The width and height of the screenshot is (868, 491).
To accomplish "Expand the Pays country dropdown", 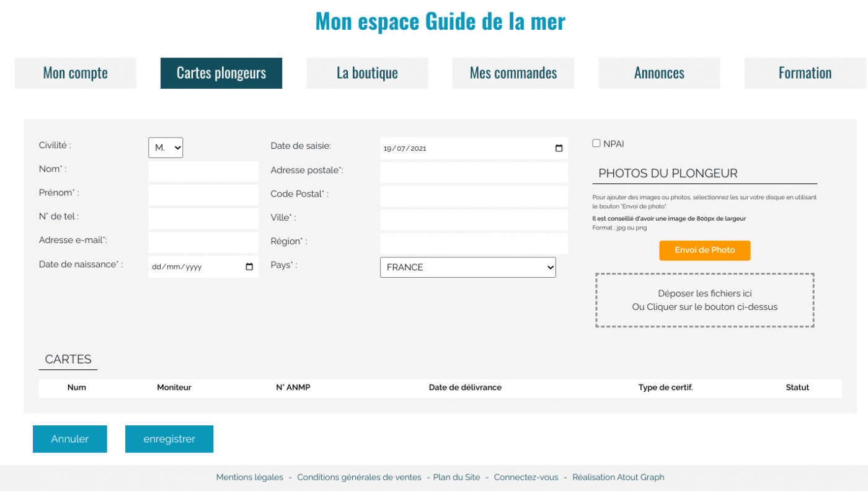I will pyautogui.click(x=467, y=267).
